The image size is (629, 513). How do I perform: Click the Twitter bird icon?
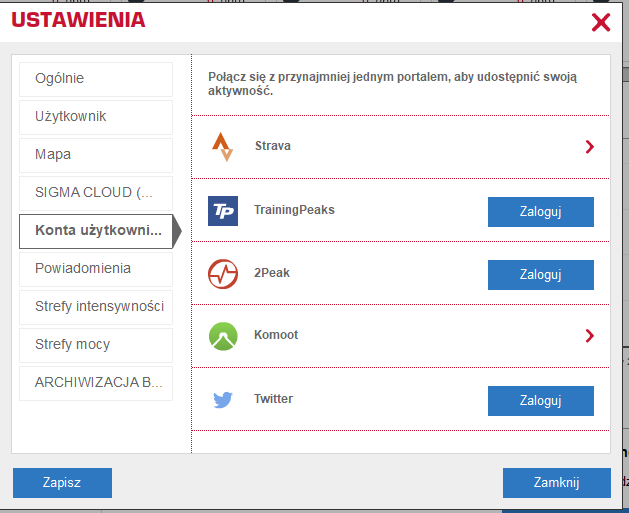coord(223,400)
